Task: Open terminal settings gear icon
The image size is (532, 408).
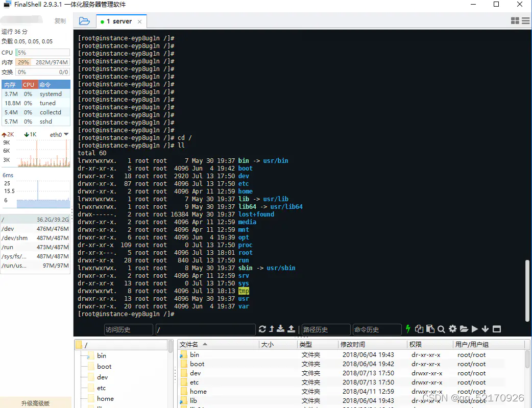Action: point(452,329)
